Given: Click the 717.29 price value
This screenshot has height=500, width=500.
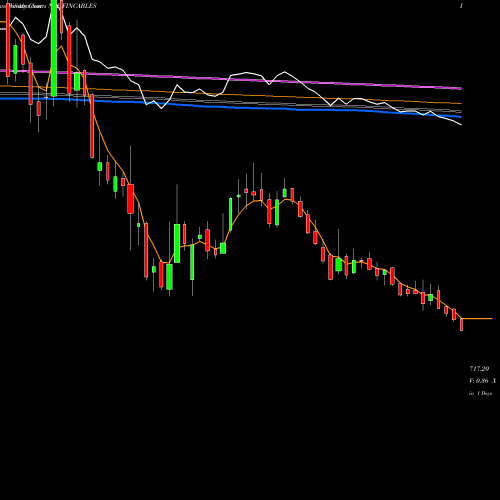Looking at the screenshot, I should 479,369.
